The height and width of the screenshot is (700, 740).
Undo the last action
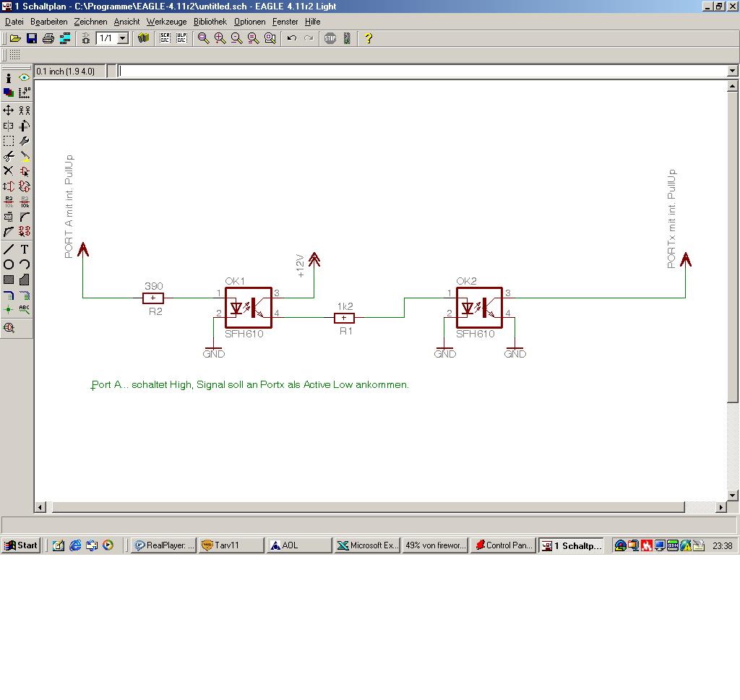[x=292, y=39]
